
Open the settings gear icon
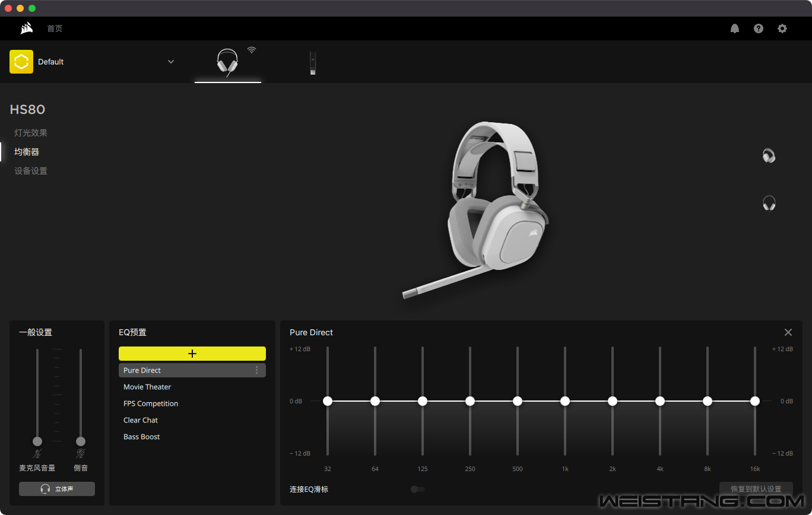[x=782, y=28]
